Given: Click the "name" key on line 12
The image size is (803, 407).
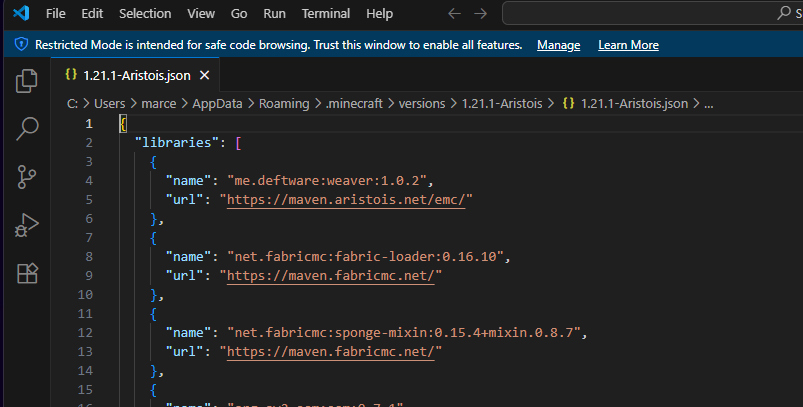Looking at the screenshot, I should [188, 333].
